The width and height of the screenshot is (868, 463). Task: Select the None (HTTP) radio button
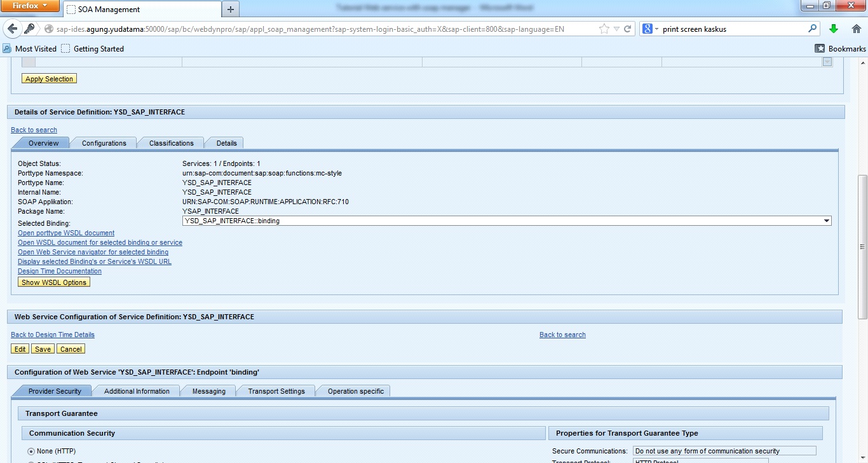(31, 451)
